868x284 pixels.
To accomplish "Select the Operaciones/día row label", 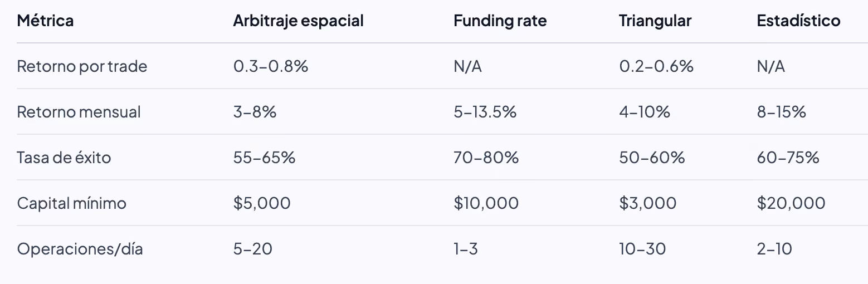I will tap(80, 248).
